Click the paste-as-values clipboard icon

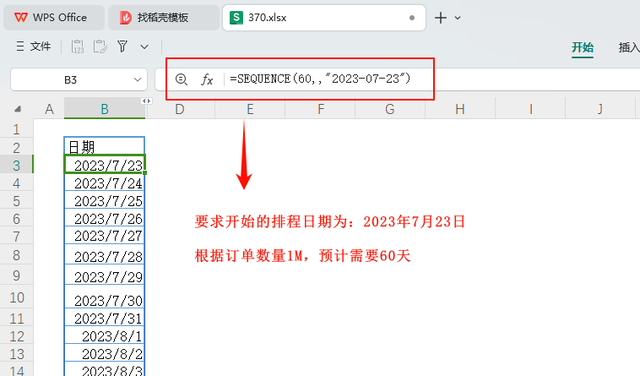(x=78, y=47)
